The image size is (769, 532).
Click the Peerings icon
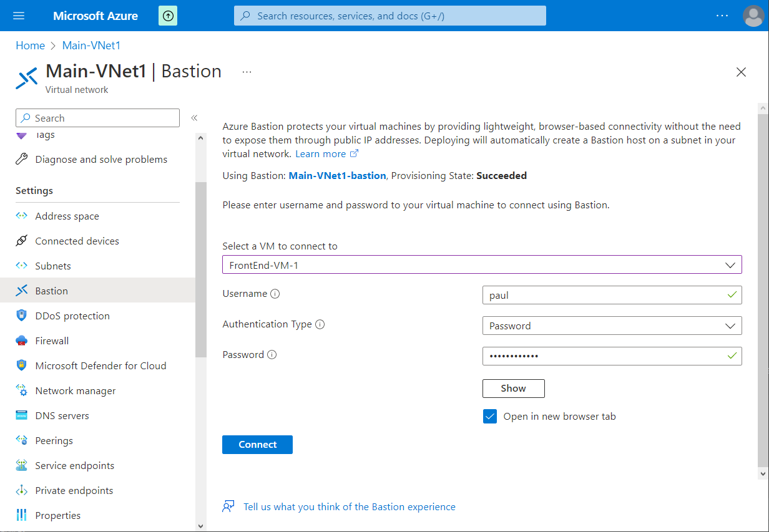pyautogui.click(x=22, y=441)
